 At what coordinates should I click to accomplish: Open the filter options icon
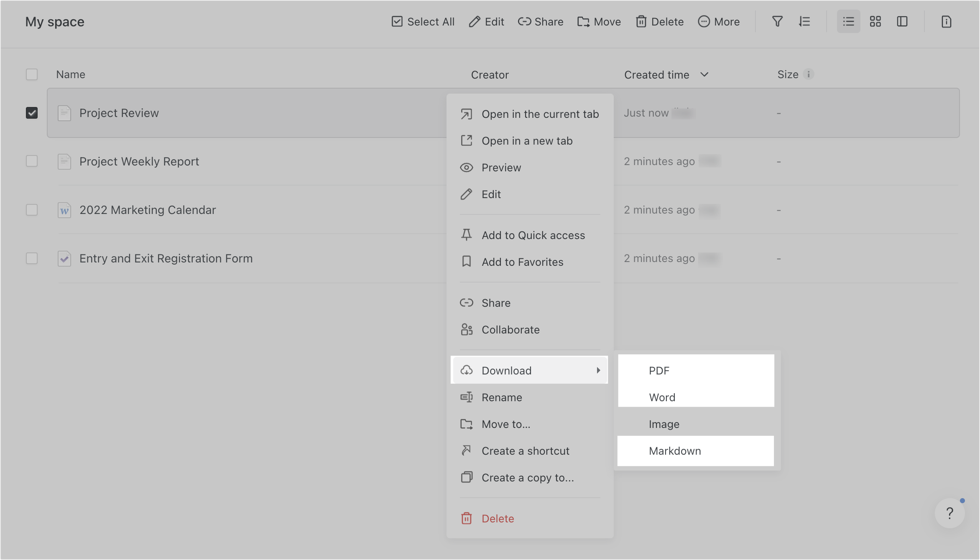(x=777, y=21)
